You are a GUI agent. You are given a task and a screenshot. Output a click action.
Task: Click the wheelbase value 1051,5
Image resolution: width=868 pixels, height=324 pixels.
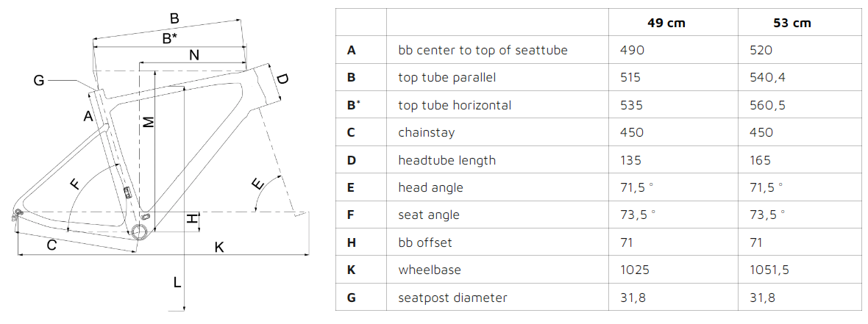tap(769, 270)
